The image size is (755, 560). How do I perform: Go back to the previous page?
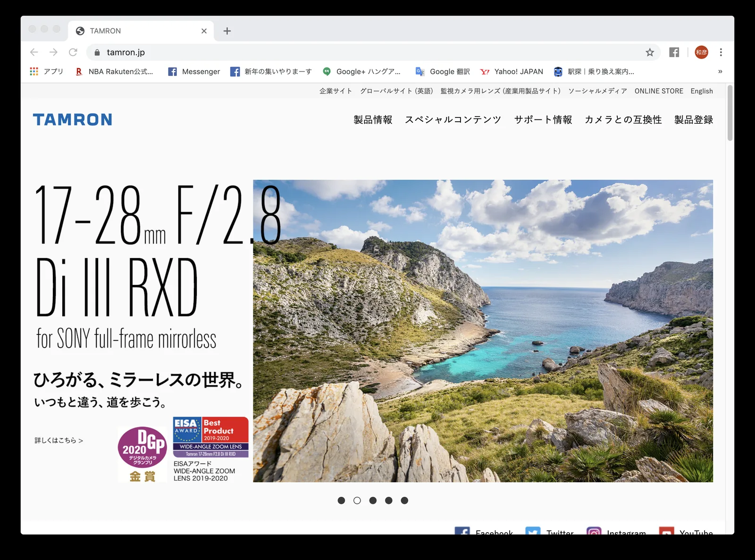tap(34, 52)
